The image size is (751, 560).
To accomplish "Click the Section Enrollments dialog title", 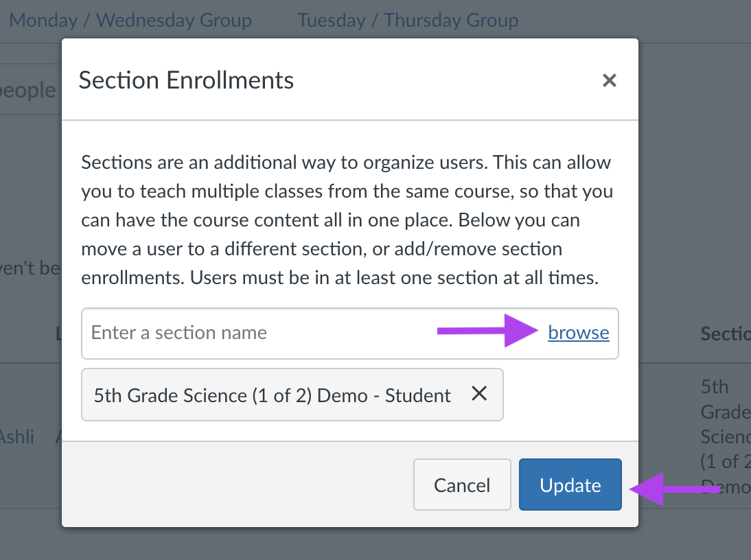I will coord(186,80).
